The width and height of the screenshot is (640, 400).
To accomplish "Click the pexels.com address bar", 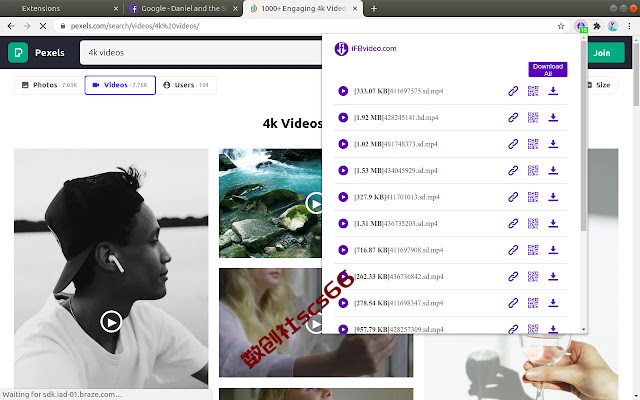I will coord(306,26).
